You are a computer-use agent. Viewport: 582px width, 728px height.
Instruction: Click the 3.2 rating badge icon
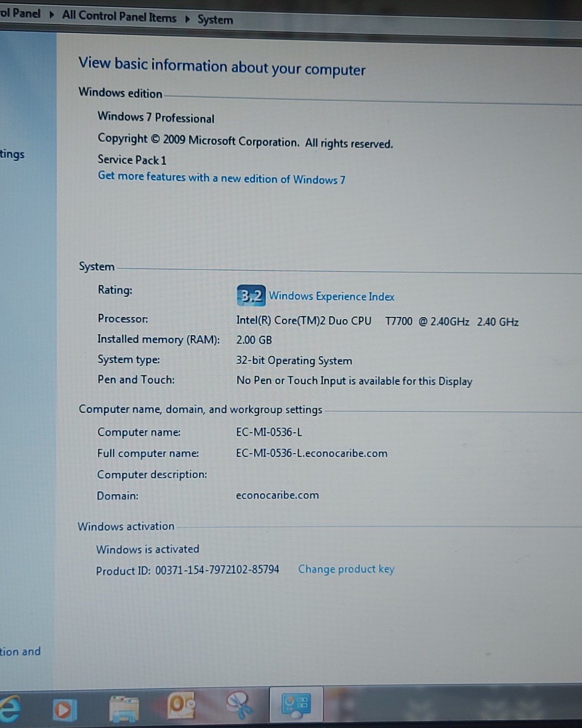[x=251, y=296]
